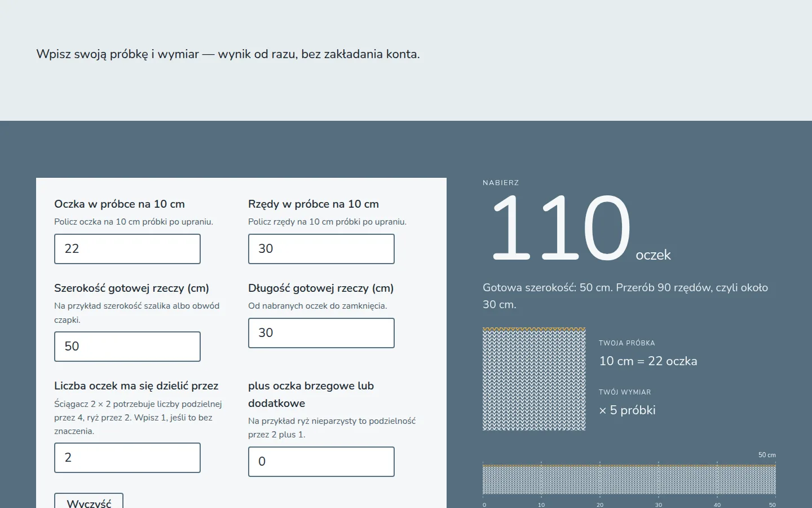This screenshot has width=812, height=508.
Task: Click the text "× 5 próbki"
Action: tap(627, 410)
